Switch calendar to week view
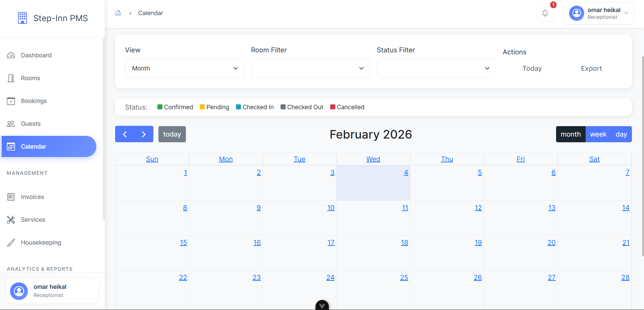This screenshot has width=644, height=310. click(598, 134)
